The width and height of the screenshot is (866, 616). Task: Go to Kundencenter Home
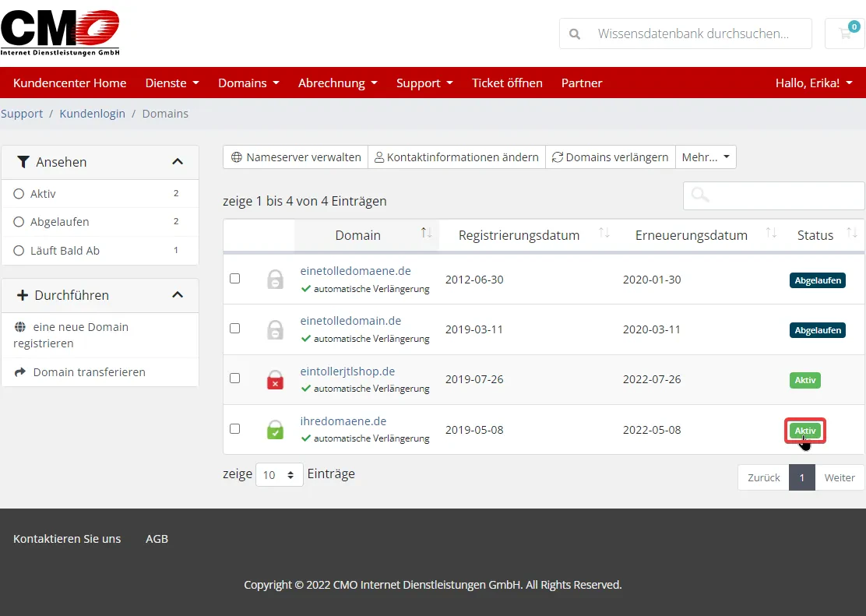point(69,83)
